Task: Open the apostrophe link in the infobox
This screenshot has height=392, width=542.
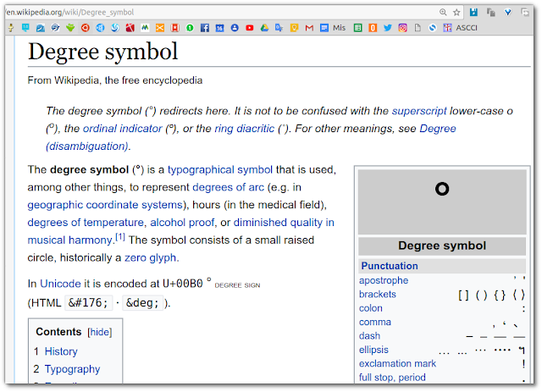Action: tap(384, 280)
